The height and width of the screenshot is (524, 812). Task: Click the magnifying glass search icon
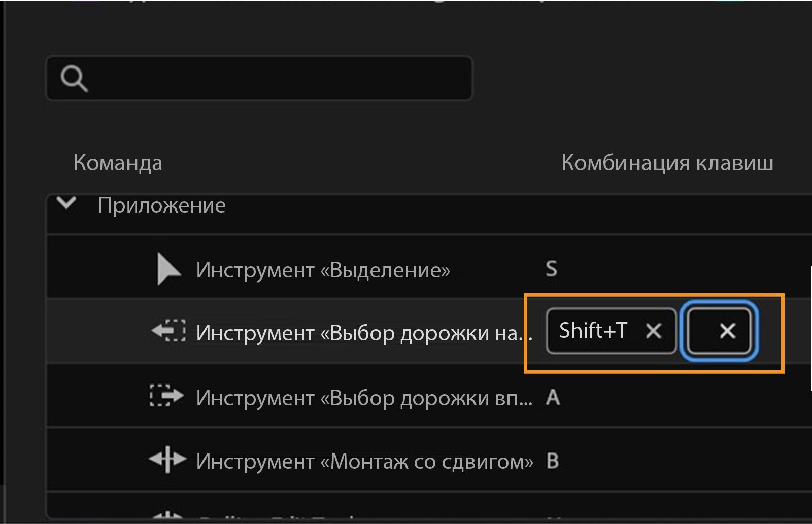(74, 78)
